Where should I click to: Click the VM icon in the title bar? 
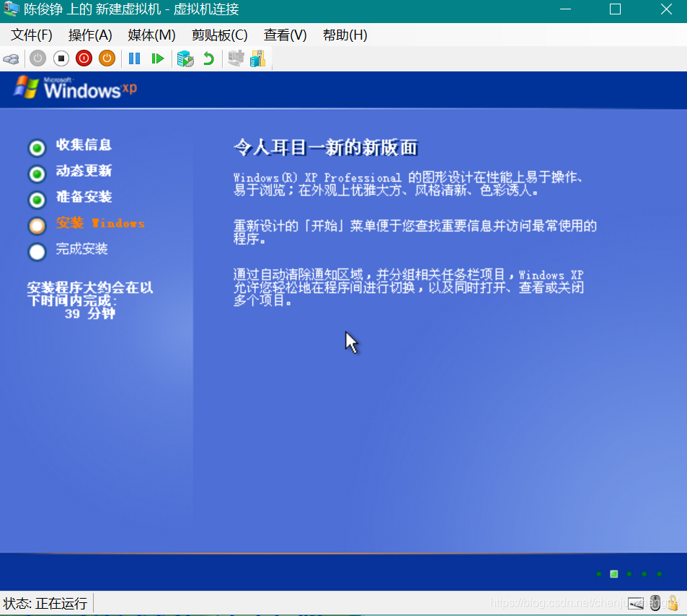point(11,9)
